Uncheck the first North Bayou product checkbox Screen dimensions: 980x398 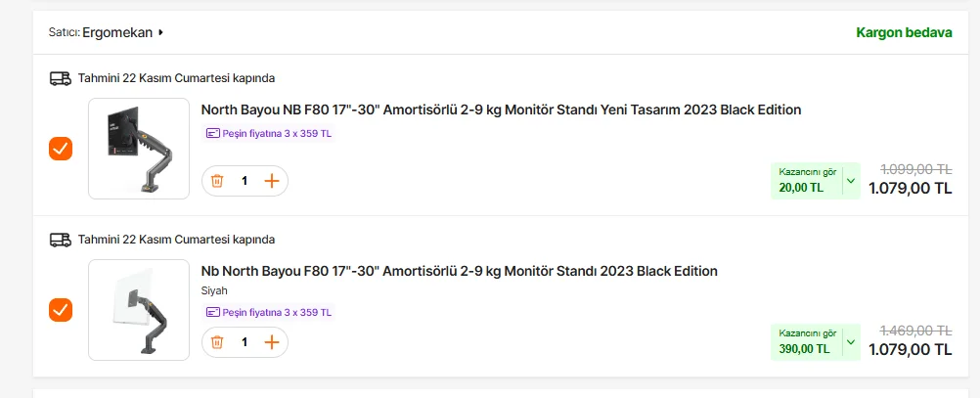61,149
